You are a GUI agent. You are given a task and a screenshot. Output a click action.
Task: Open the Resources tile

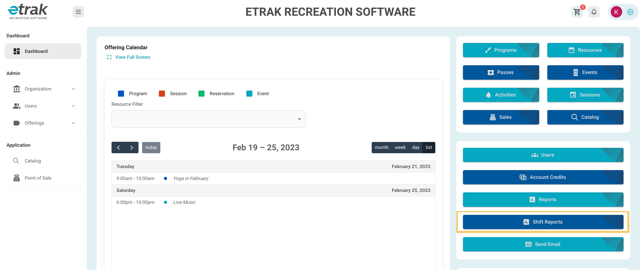click(x=585, y=50)
